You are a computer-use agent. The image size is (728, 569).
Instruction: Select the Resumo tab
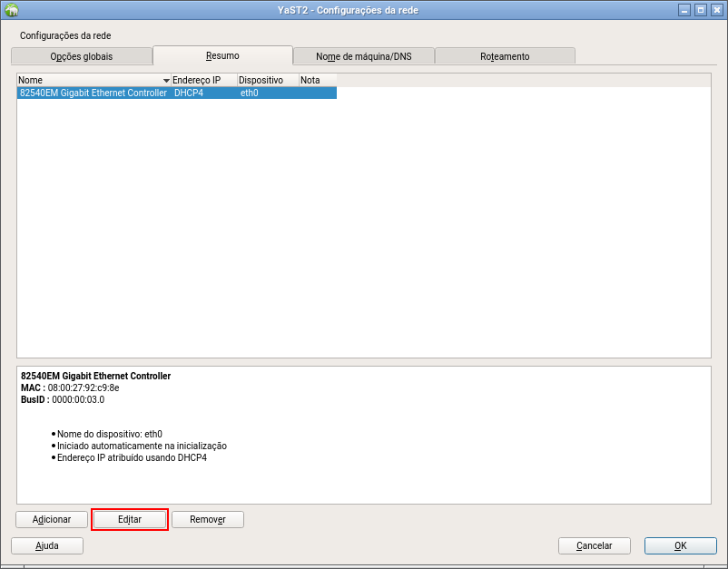coord(222,55)
